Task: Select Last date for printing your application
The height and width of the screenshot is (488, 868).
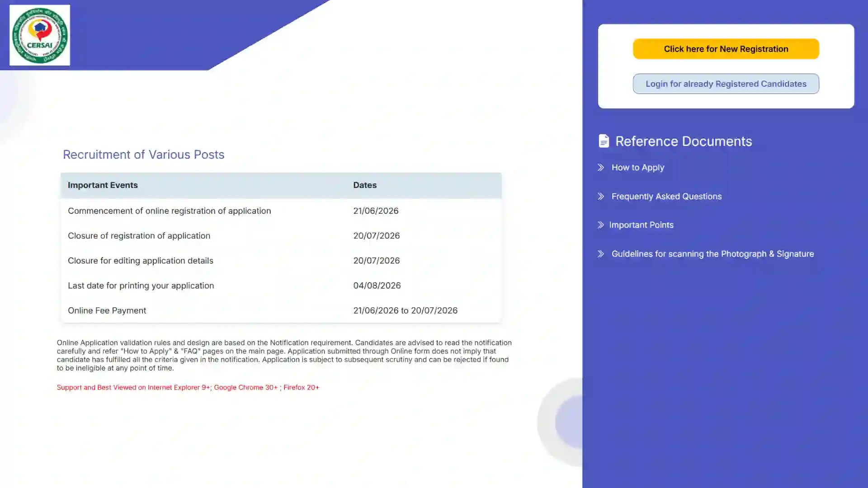Action: pyautogui.click(x=141, y=286)
